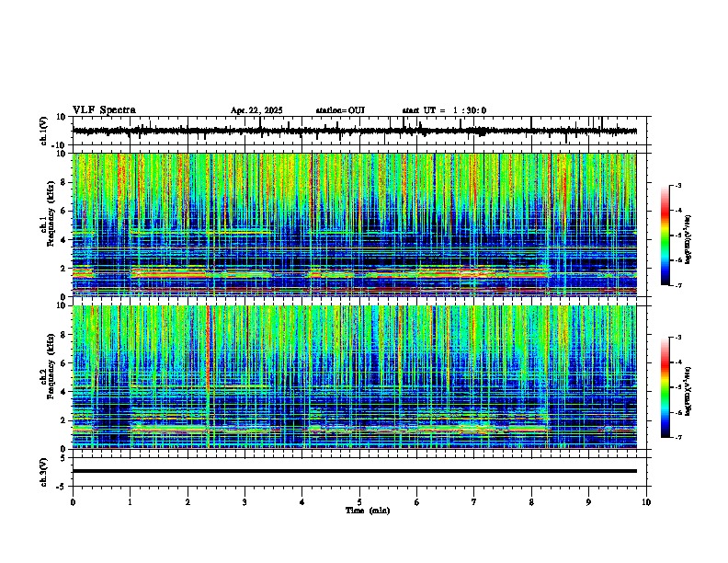728x563 pixels.
Task: Click the ch.1 voltage waveform plot
Action: (361, 131)
